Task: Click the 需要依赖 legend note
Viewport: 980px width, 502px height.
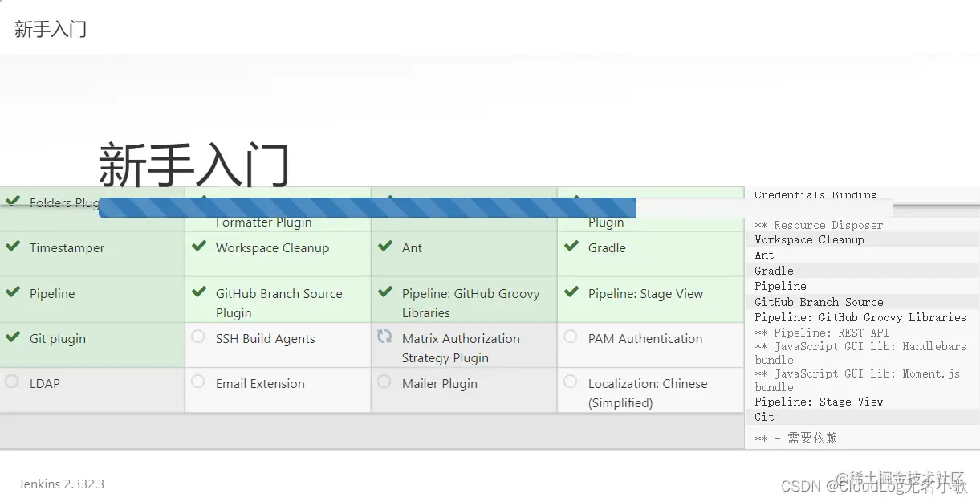Action: (x=796, y=439)
